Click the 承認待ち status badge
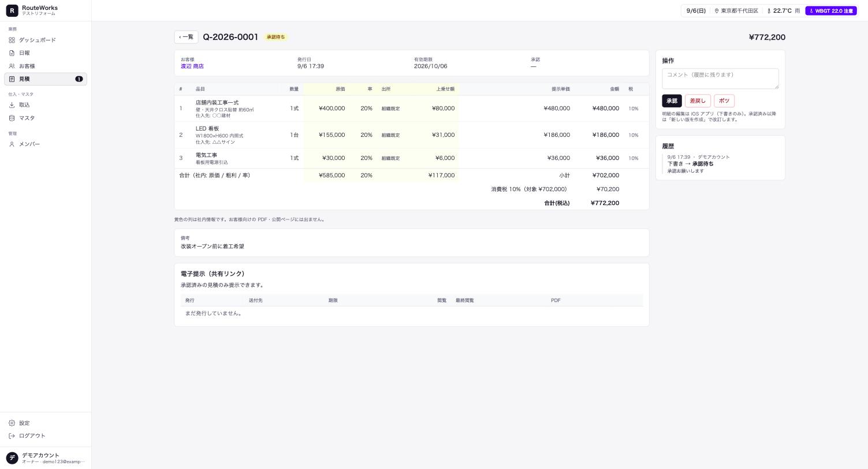This screenshot has width=868, height=469. click(275, 37)
